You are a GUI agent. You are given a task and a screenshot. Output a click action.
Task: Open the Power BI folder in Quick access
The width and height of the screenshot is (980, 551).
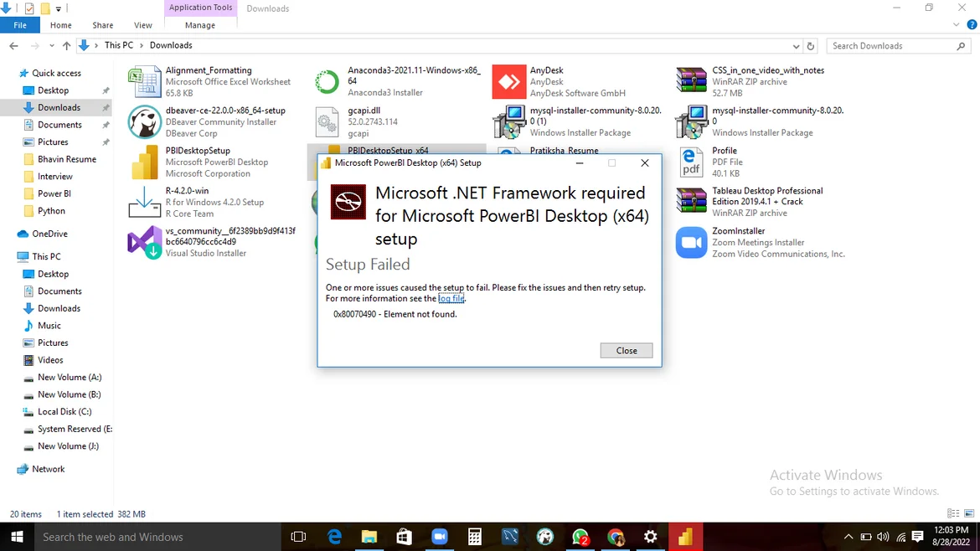(54, 193)
